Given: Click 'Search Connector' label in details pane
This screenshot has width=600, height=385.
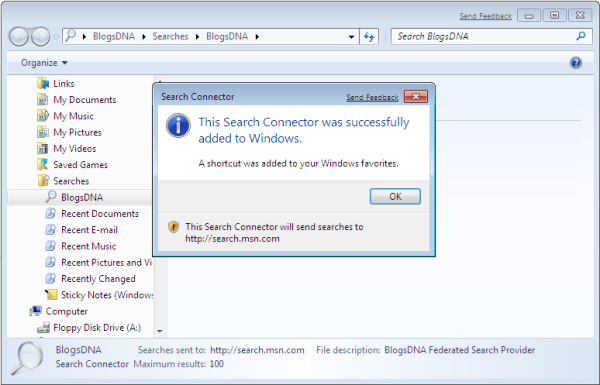Looking at the screenshot, I should pyautogui.click(x=92, y=364).
